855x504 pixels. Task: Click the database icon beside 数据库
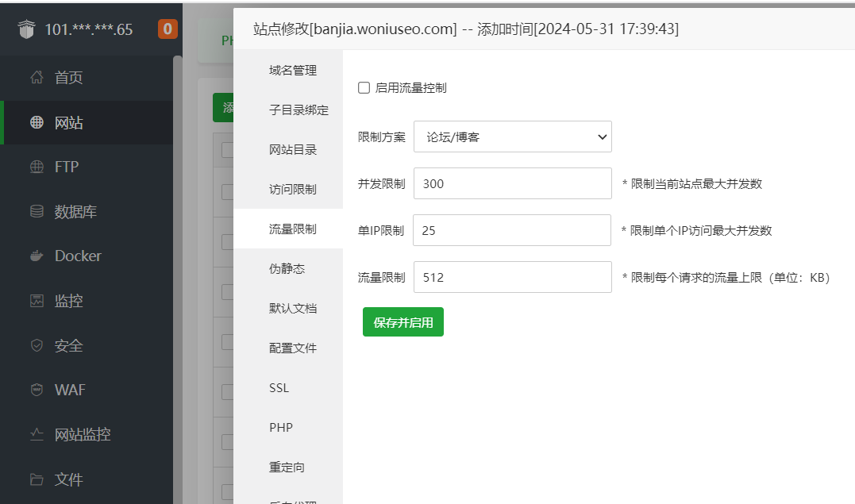(37, 212)
